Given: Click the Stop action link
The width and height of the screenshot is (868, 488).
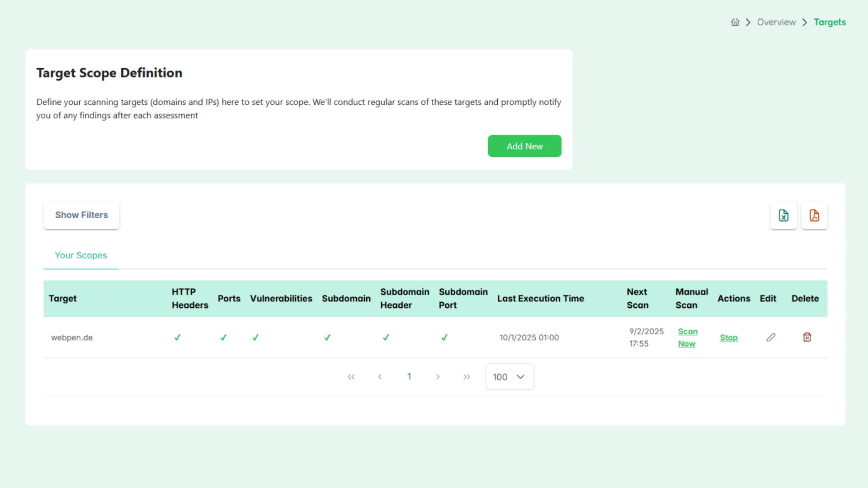Looking at the screenshot, I should (x=728, y=338).
